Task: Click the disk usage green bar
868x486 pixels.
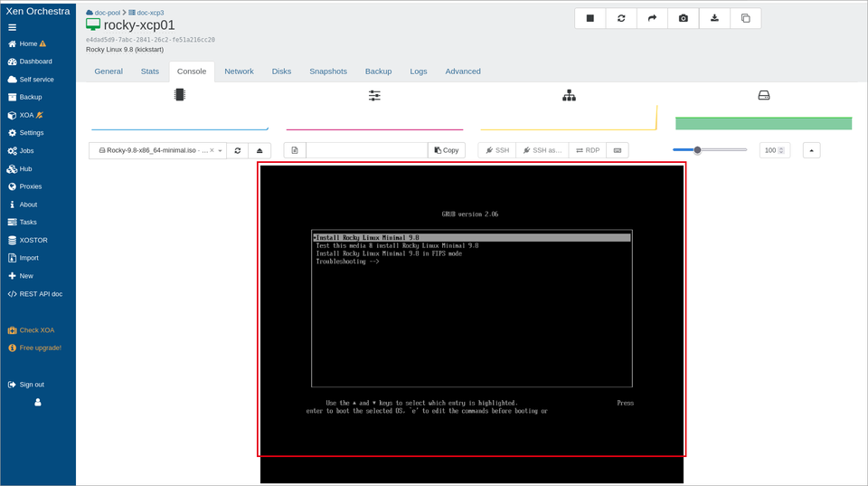Action: (763, 123)
